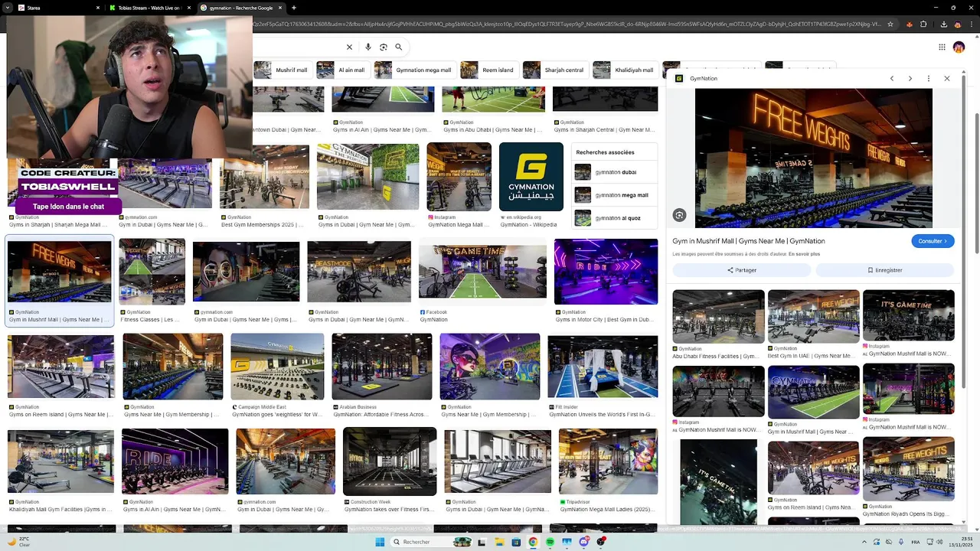Start voice search with the microphone icon

click(x=368, y=47)
